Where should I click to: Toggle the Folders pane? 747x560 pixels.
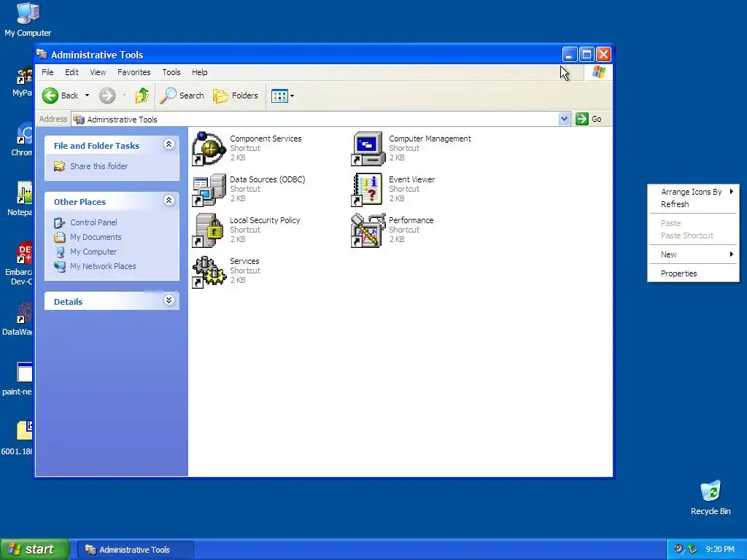pyautogui.click(x=236, y=96)
